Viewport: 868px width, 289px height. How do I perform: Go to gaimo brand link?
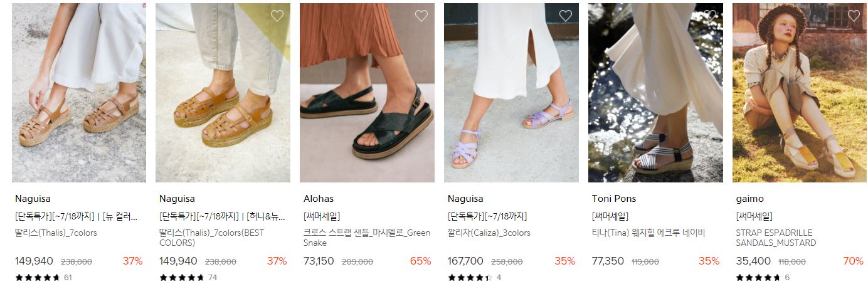pyautogui.click(x=750, y=199)
